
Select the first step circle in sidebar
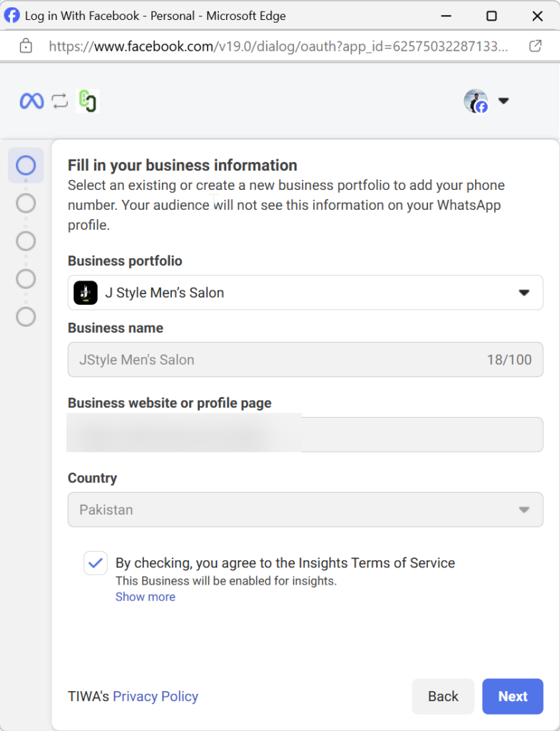click(x=26, y=165)
